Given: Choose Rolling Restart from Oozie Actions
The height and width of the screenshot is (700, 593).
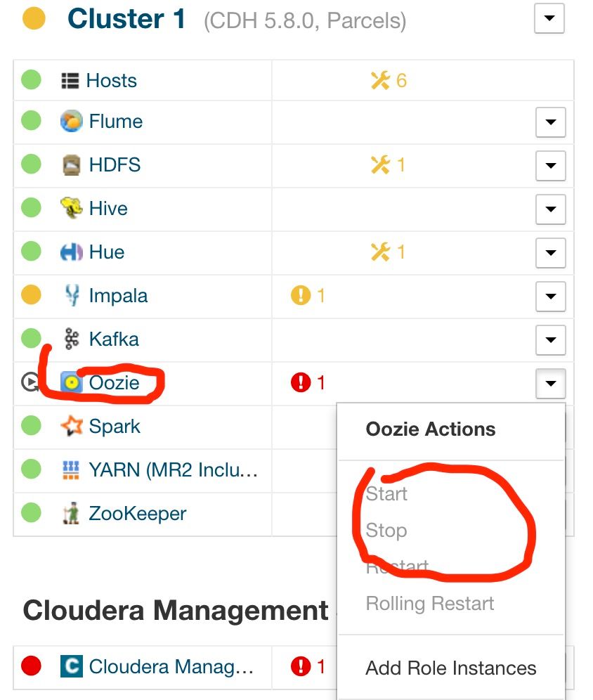Looking at the screenshot, I should pyautogui.click(x=429, y=603).
